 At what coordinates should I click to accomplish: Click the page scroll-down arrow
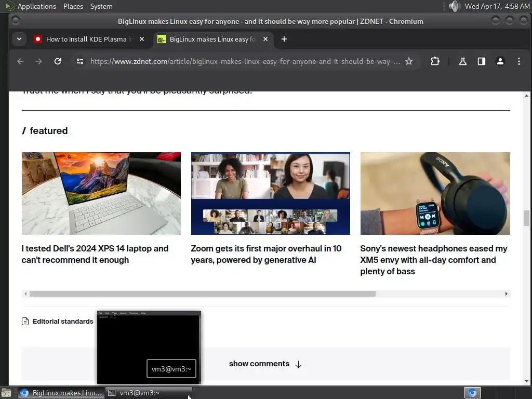click(526, 381)
